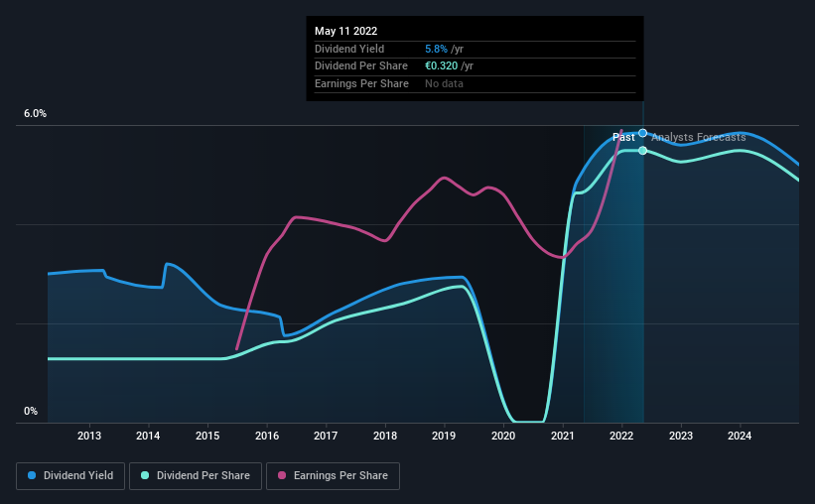
Task: Click the 2014 x-axis label
Action: 148,436
